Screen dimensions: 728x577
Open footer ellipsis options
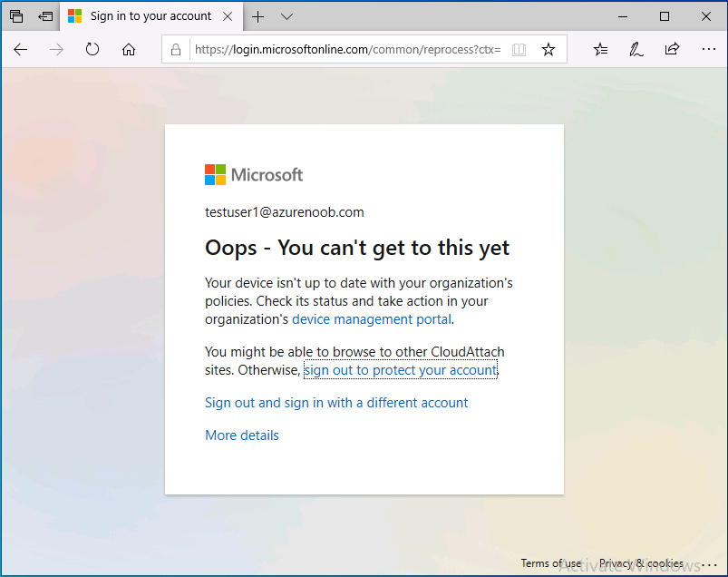709,565
